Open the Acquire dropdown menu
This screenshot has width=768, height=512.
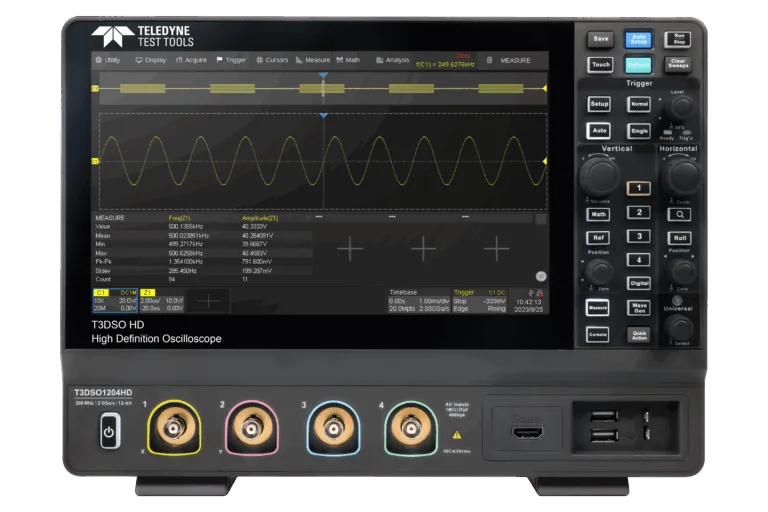coord(191,60)
